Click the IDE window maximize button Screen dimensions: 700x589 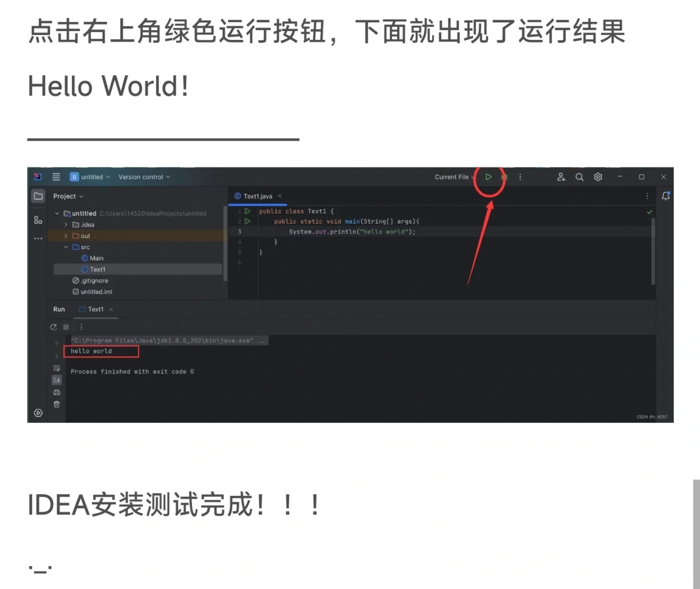point(642,177)
